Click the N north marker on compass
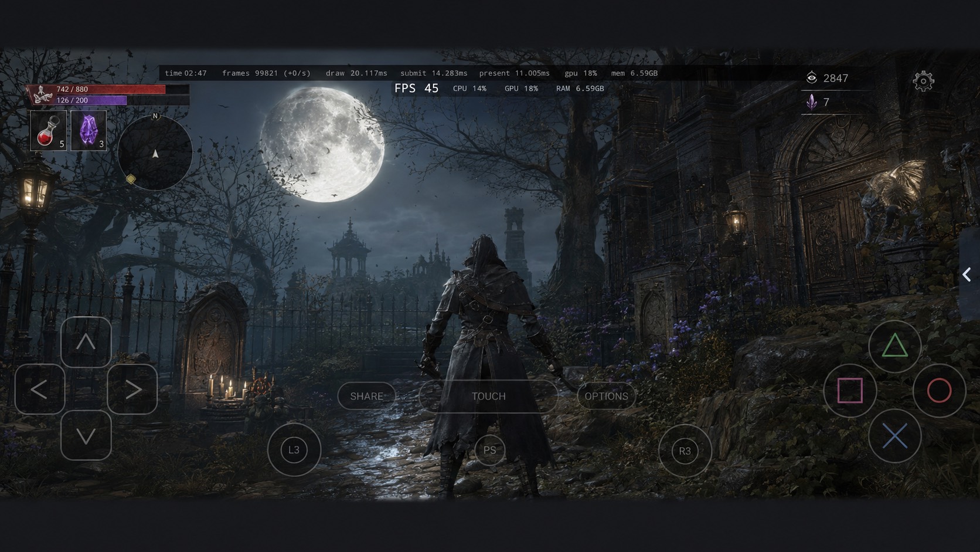Screen dimensions: 980x552 tap(155, 116)
